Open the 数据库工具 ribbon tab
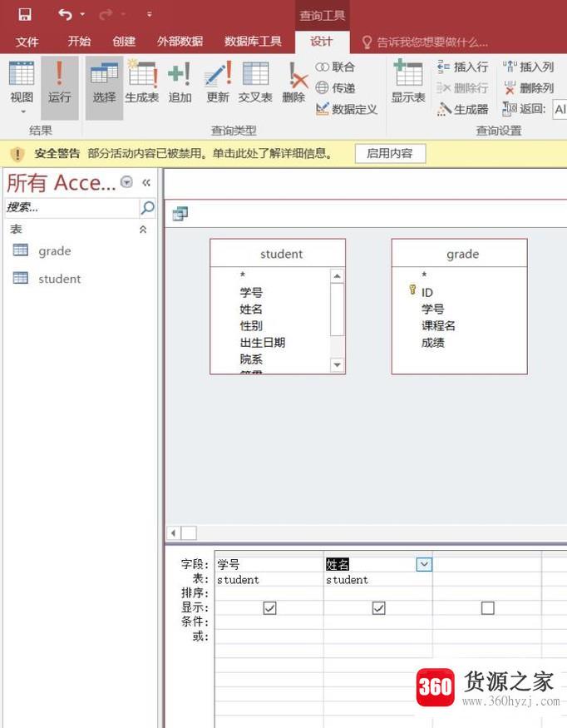567x728 pixels. click(x=253, y=42)
